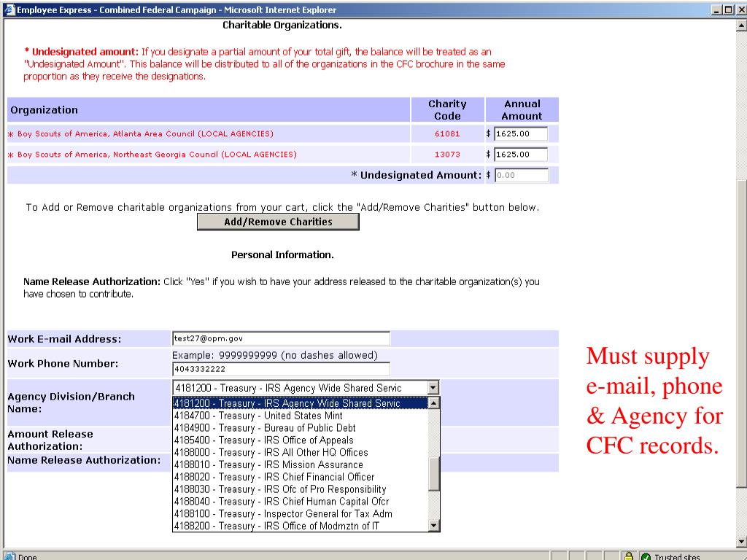Select 4188030 - Treasury - IRS Ofc of Pro Responsibility
This screenshot has width=747, height=560.
click(300, 489)
